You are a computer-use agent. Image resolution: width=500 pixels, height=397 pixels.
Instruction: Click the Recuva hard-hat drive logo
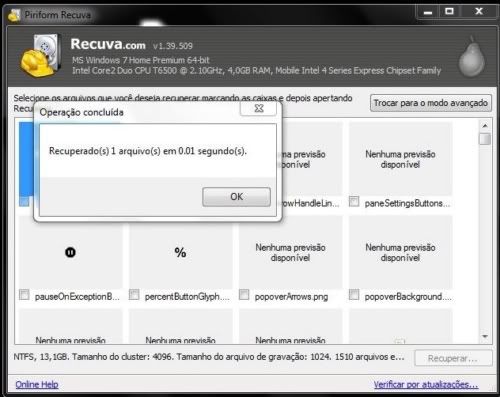(x=41, y=55)
